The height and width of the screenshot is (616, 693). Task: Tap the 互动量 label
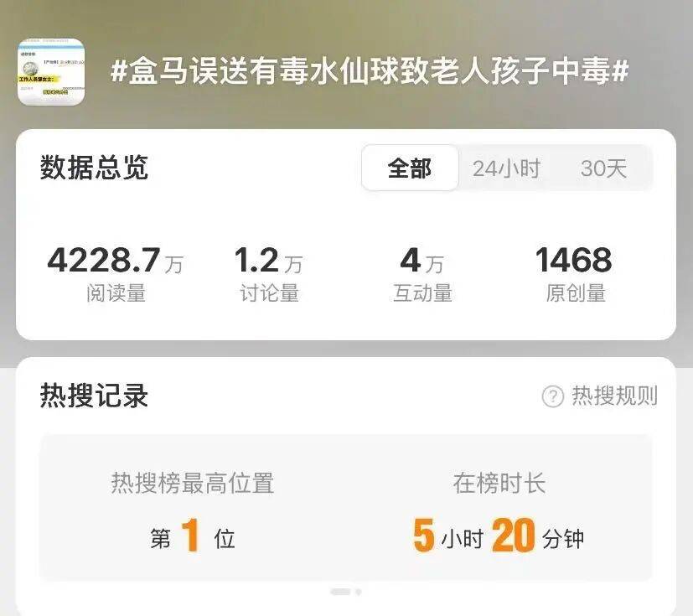coord(422,293)
